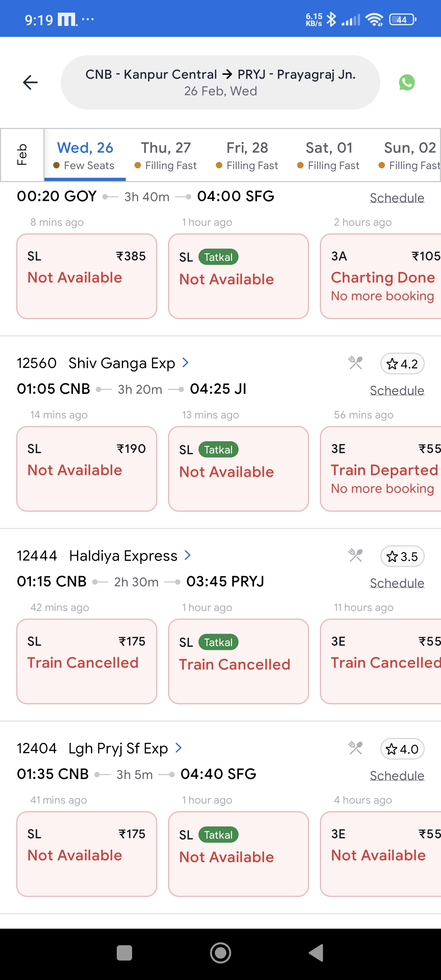View Schedule for Shiv Ganga Exp

[397, 390]
